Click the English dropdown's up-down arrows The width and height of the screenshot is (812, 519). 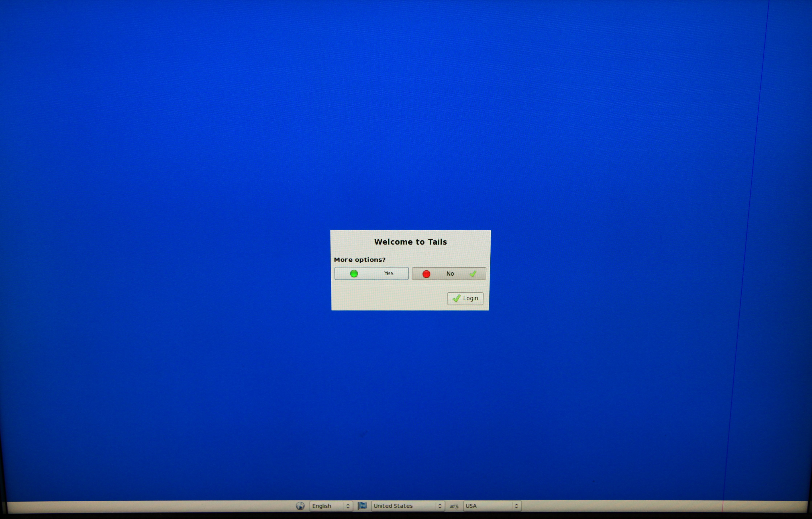[348, 506]
